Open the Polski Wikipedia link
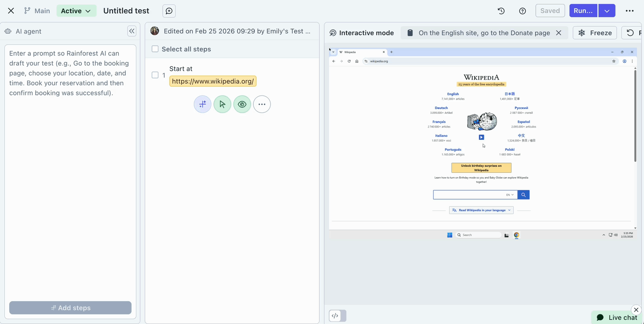The width and height of the screenshot is (644, 324). point(510,149)
